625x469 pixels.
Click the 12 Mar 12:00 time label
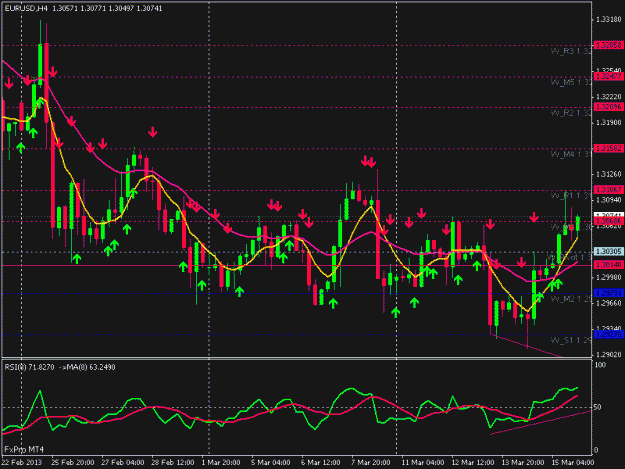[x=472, y=462]
